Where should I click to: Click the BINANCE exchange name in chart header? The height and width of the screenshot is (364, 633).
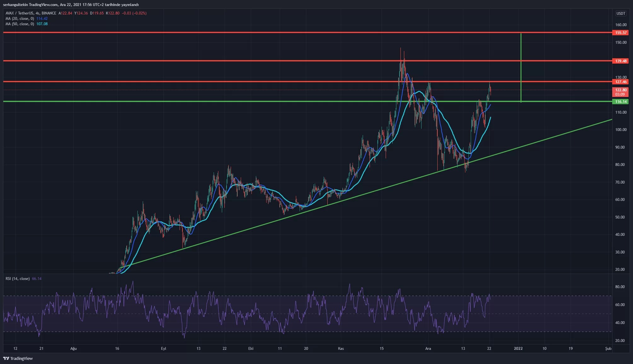49,13
